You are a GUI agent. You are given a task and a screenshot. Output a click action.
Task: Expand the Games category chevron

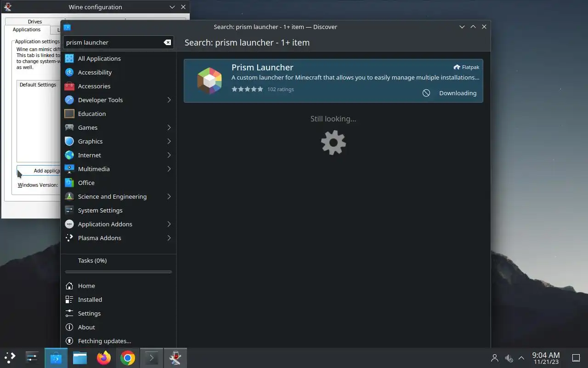point(169,127)
